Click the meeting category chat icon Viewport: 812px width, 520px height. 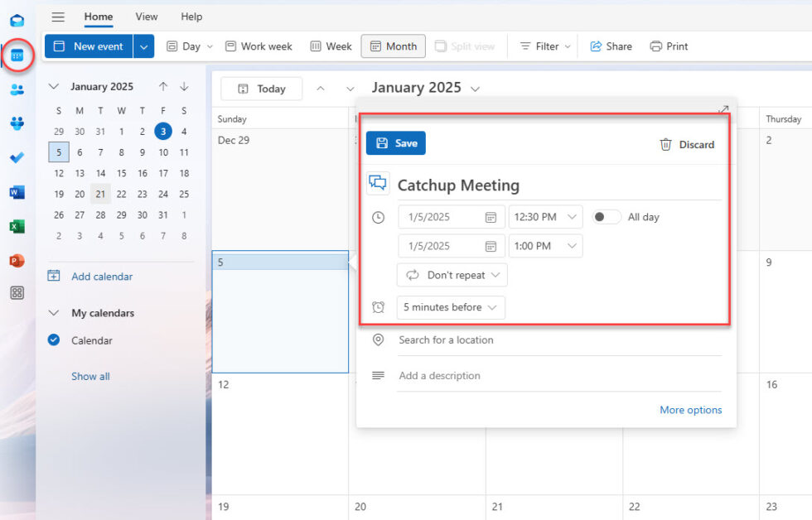tap(378, 183)
